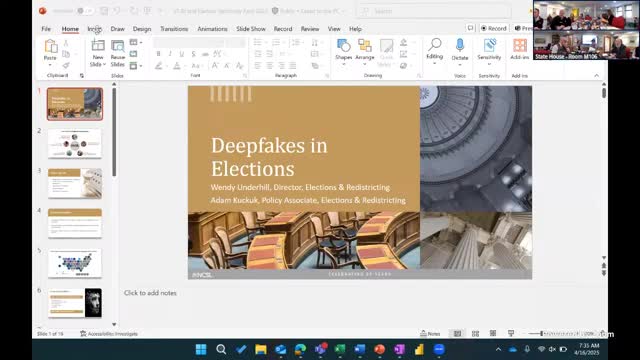Screen dimensions: 640x360
Task: Expand the Font name combo box
Action: (189, 42)
